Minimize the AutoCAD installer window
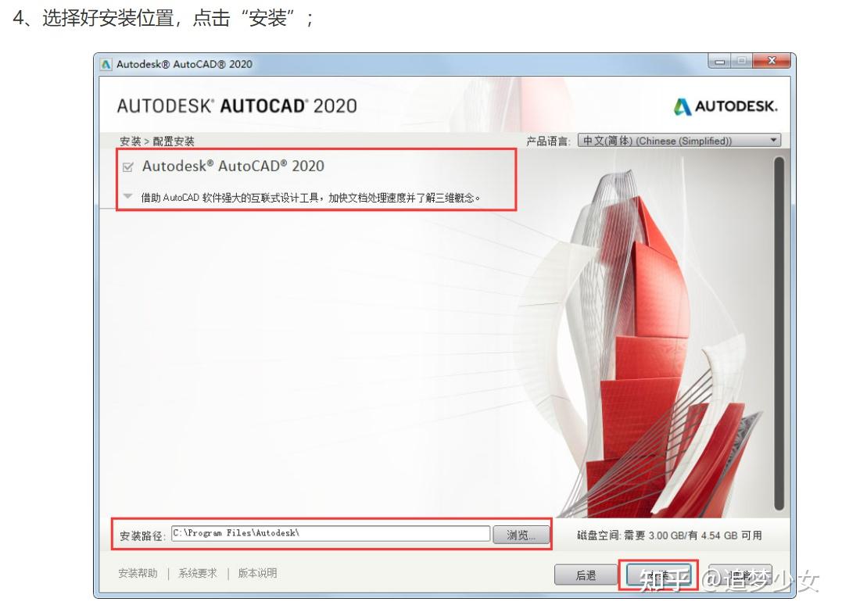842x616 pixels. (x=719, y=62)
